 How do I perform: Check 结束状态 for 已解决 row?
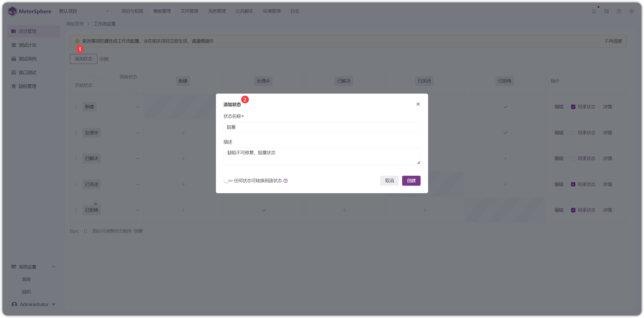pyautogui.click(x=573, y=159)
